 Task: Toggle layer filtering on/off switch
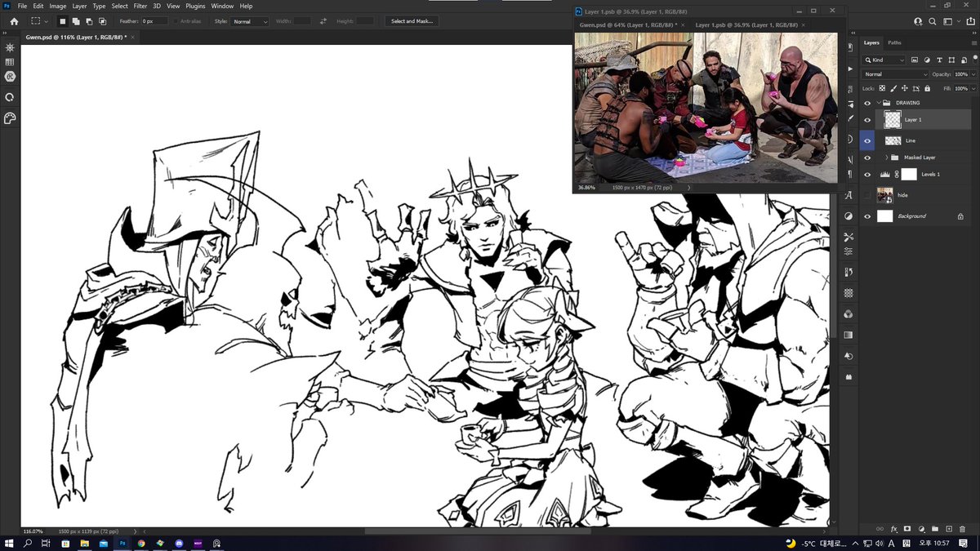click(x=975, y=60)
